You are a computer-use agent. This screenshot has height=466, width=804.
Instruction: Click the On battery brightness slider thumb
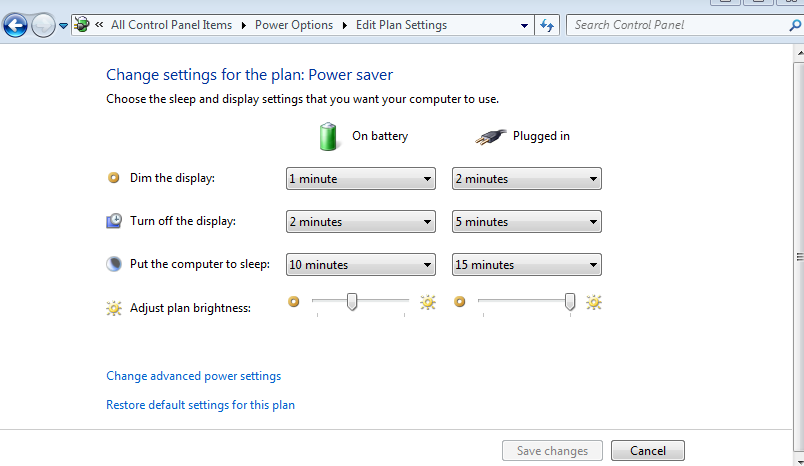352,302
